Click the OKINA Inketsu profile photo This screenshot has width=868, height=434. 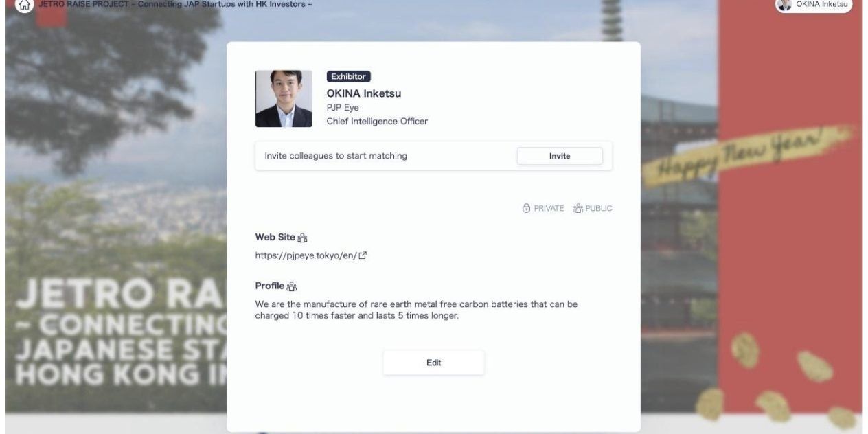pyautogui.click(x=284, y=99)
